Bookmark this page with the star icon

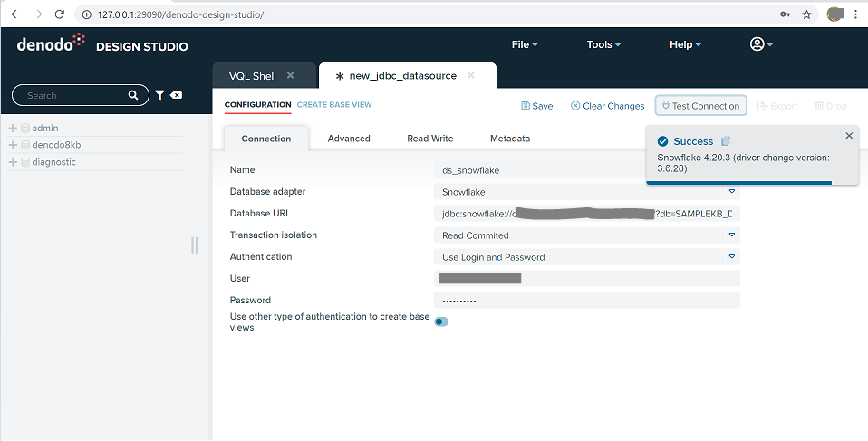click(x=806, y=14)
